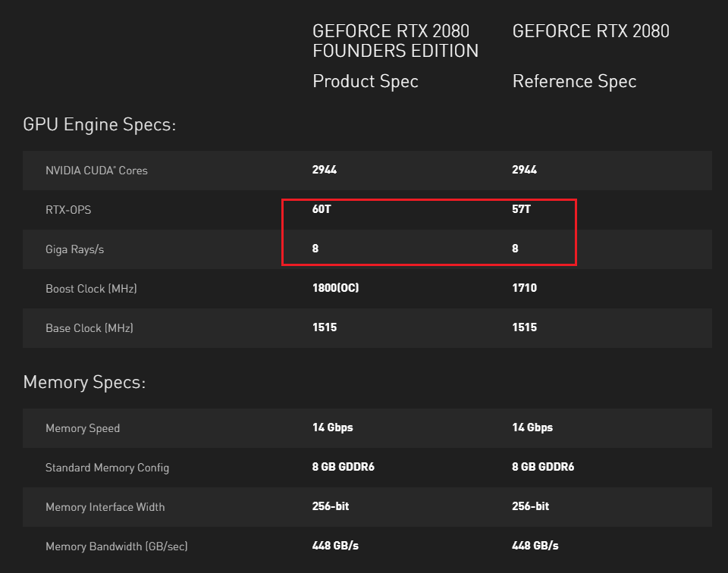The width and height of the screenshot is (728, 573).
Task: Click the GeForce RTX 2080 Founders Edition heading
Action: (x=395, y=41)
